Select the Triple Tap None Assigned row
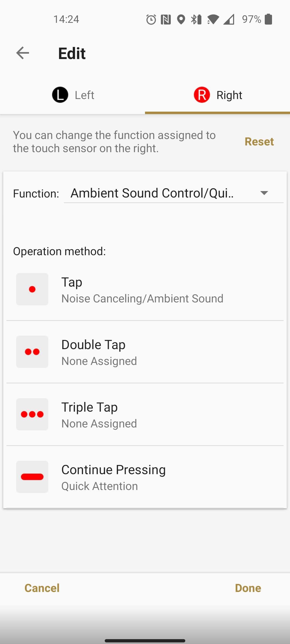This screenshot has height=644, width=290. click(x=145, y=415)
